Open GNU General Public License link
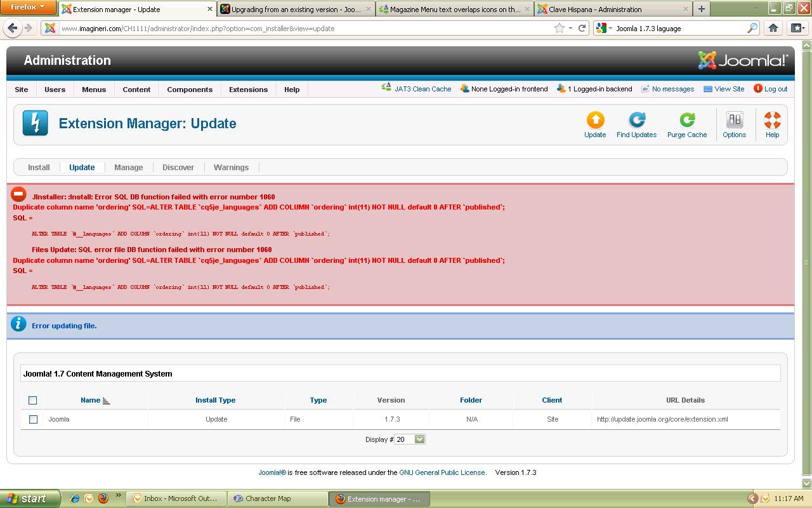Viewport: 812px width, 508px height. (442, 472)
